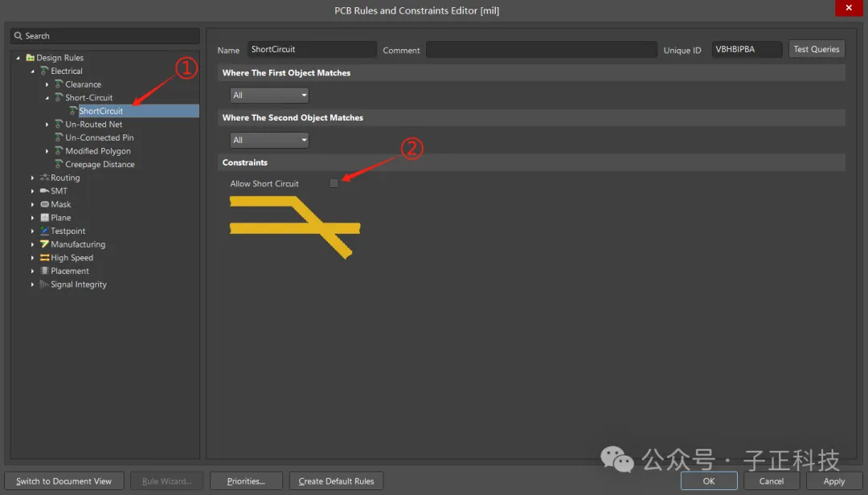
Task: Collapse the Design Rules tree root
Action: pyautogui.click(x=18, y=58)
